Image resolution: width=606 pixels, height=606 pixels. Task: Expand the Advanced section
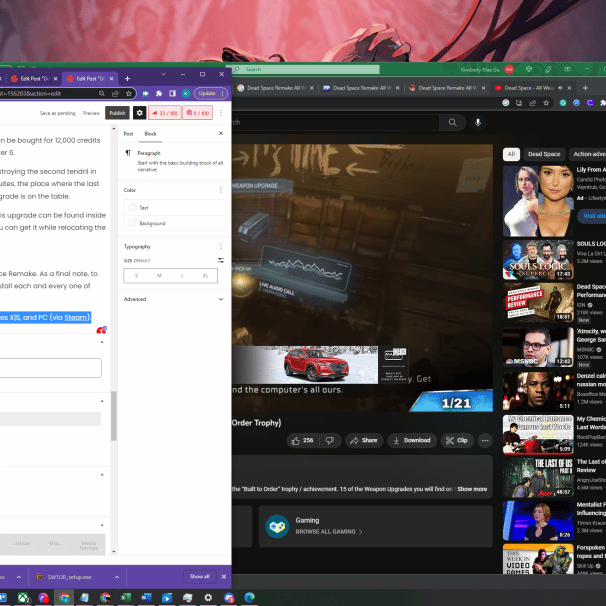pos(174,299)
